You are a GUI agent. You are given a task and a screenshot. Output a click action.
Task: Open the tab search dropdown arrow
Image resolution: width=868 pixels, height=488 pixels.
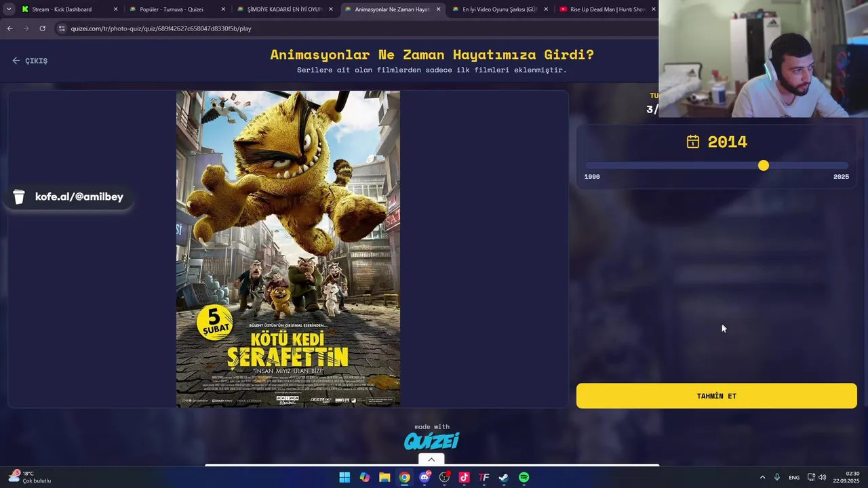click(x=9, y=9)
